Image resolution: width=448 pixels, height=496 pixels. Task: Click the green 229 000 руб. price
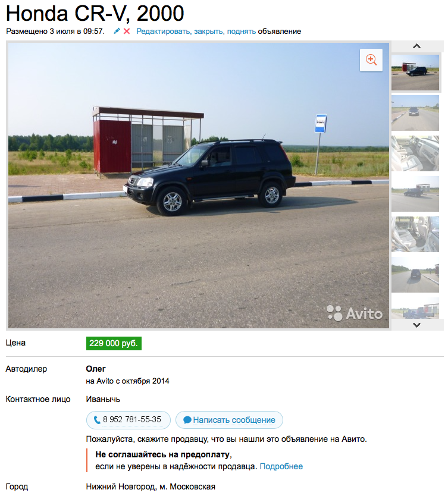(x=114, y=344)
